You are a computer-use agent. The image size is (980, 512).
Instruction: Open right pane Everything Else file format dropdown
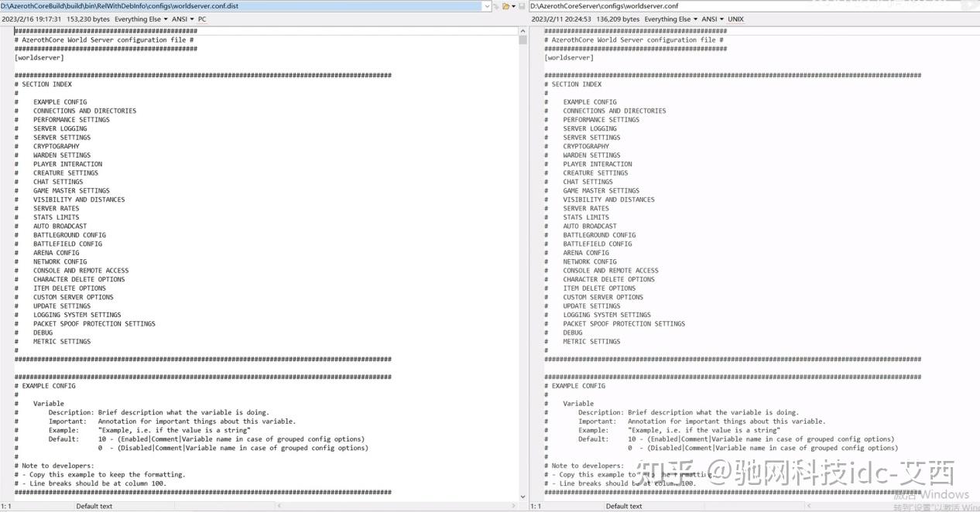[x=670, y=19]
